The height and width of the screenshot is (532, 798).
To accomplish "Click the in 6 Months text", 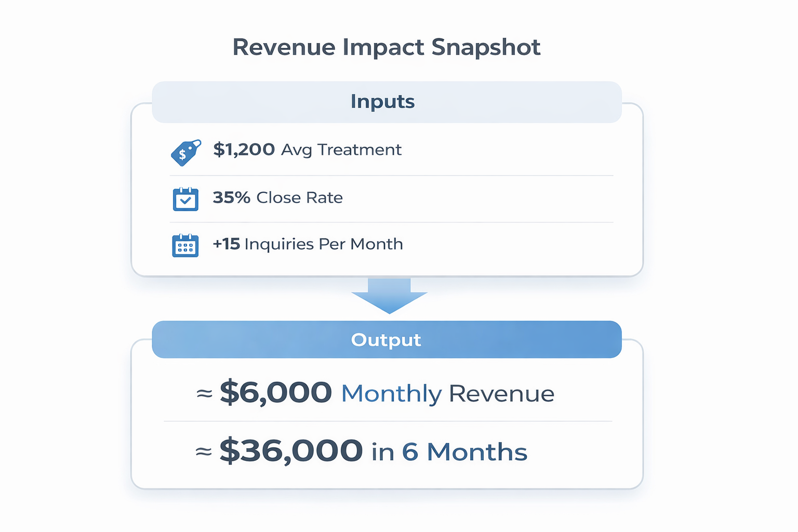I will 449,451.
